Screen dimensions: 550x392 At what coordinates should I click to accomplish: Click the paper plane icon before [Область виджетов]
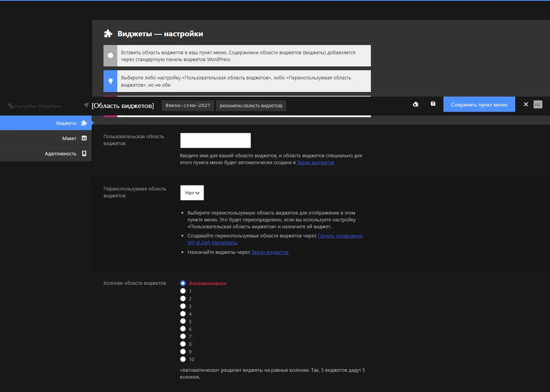pyautogui.click(x=86, y=105)
